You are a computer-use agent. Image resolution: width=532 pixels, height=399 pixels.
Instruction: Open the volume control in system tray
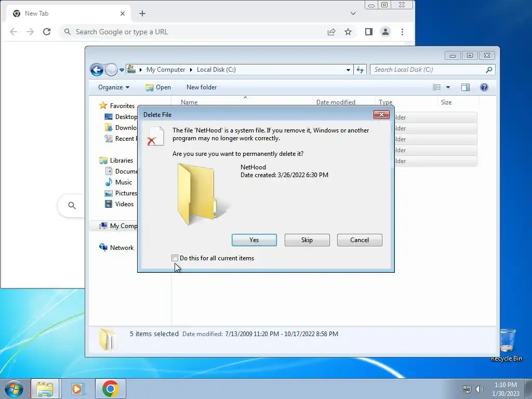[x=479, y=389]
